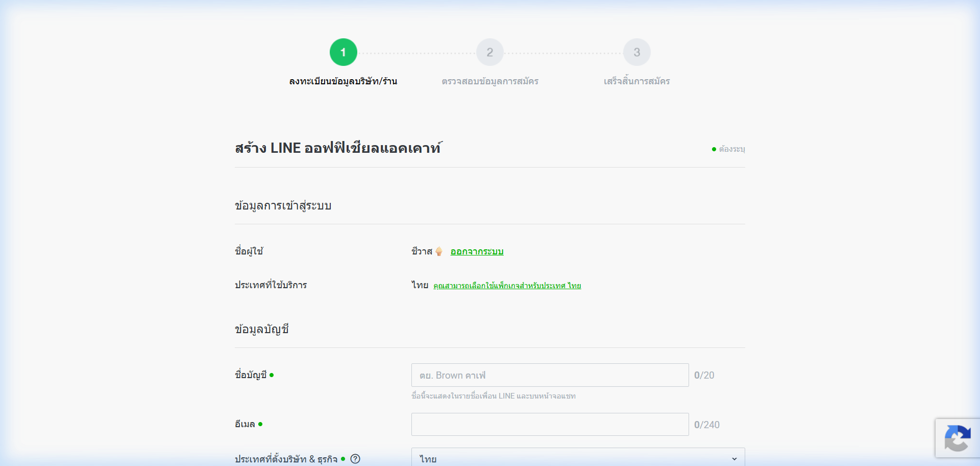Focus the ชื่อบัญชี account name field

pos(550,375)
